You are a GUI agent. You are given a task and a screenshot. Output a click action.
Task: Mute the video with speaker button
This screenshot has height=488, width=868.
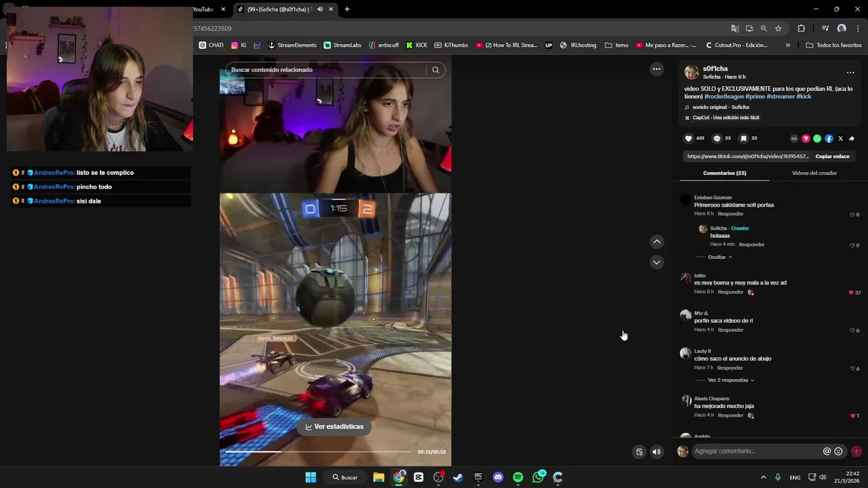[x=656, y=452]
